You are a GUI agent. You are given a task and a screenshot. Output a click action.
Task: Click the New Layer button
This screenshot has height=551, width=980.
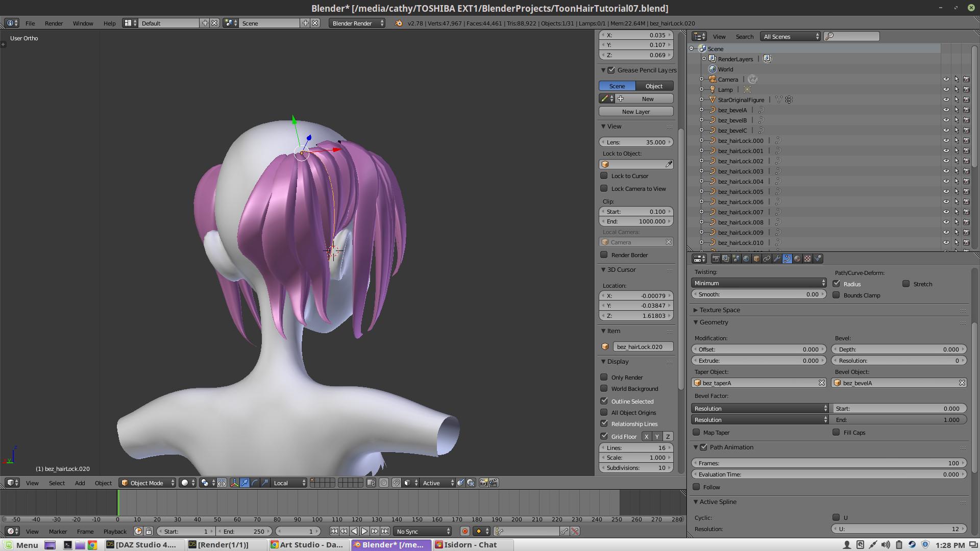pos(636,111)
